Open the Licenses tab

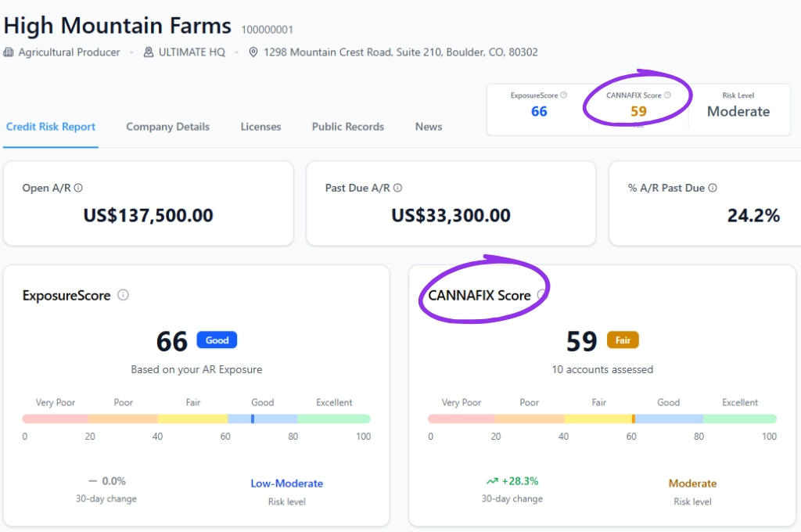[x=260, y=127]
